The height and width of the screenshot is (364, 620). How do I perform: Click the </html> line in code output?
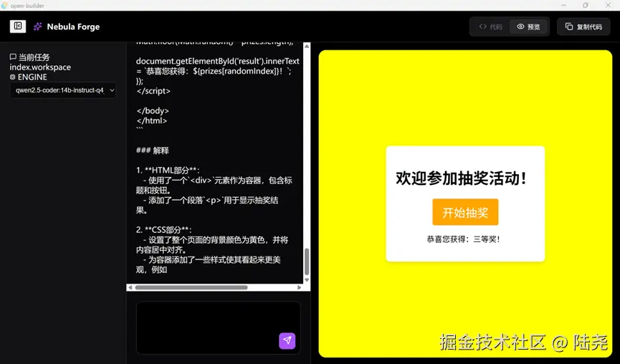click(x=152, y=120)
